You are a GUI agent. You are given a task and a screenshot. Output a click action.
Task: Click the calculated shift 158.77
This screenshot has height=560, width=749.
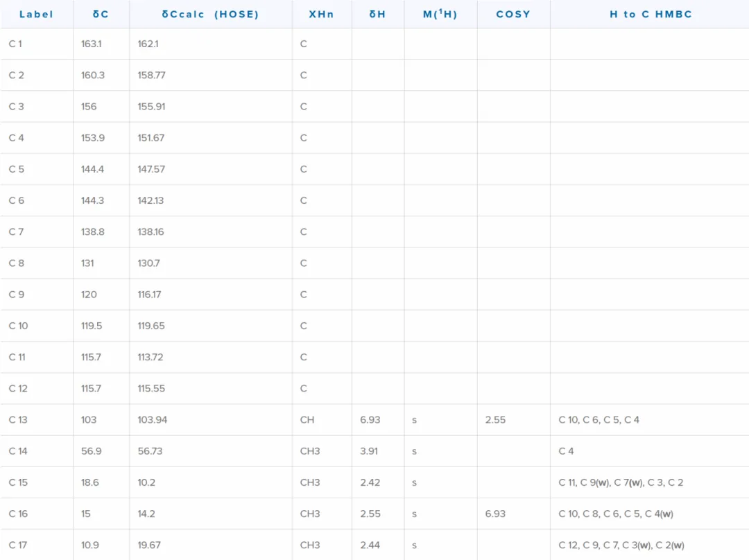click(151, 76)
